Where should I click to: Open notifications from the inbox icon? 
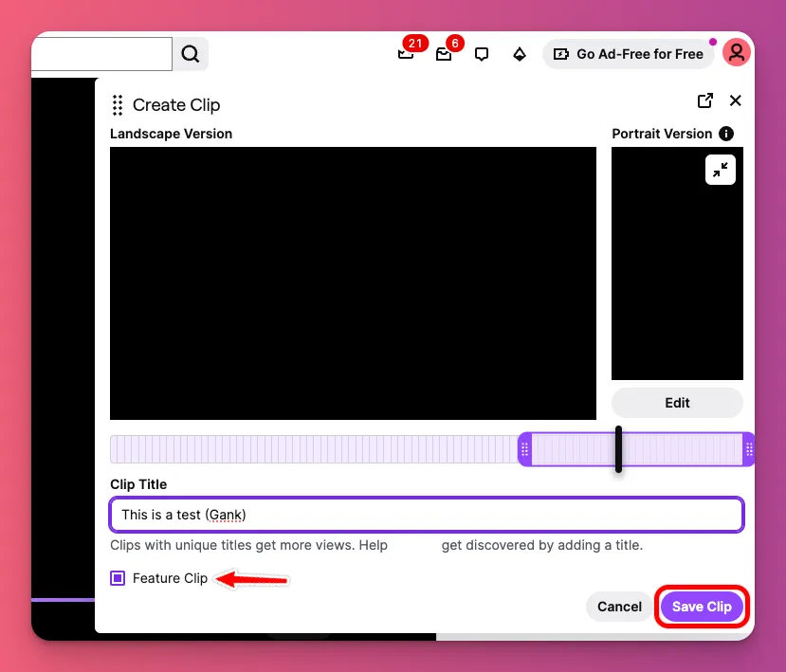click(405, 54)
